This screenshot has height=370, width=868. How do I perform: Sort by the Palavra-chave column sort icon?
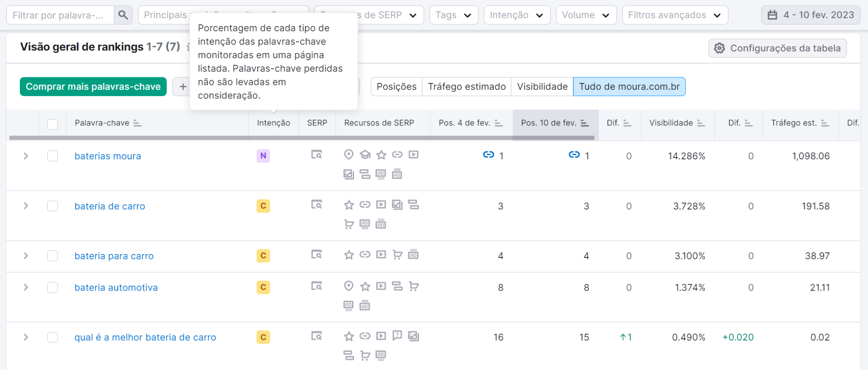pyautogui.click(x=137, y=123)
